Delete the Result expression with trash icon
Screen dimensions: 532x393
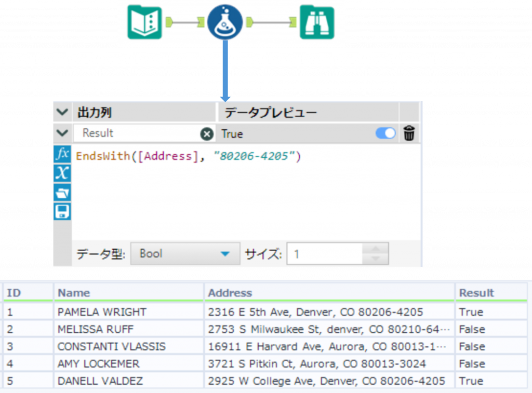pos(409,134)
